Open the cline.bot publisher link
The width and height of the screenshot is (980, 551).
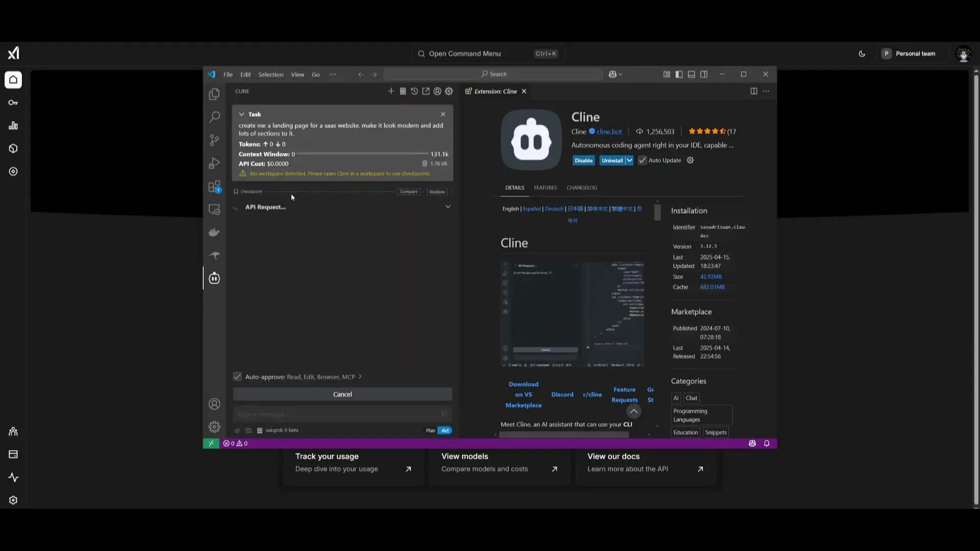click(x=609, y=132)
